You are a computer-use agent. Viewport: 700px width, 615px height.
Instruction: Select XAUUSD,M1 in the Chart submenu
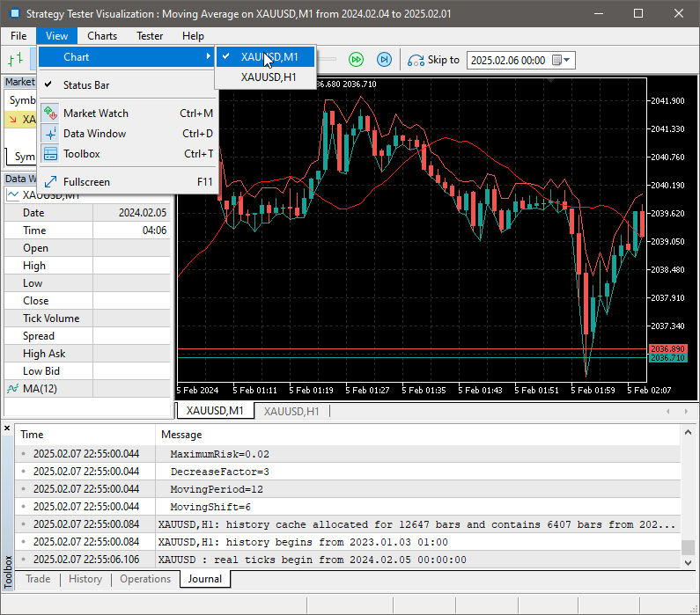(x=266, y=57)
